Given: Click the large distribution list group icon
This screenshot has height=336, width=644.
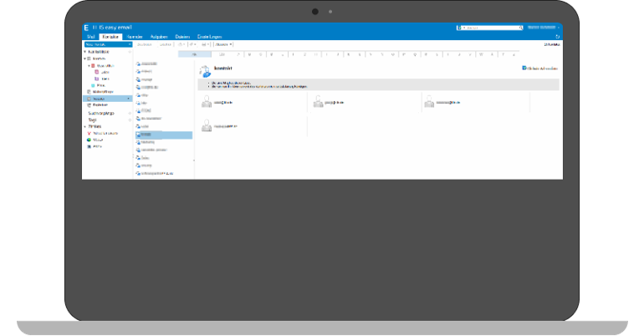Looking at the screenshot, I should coord(205,71).
